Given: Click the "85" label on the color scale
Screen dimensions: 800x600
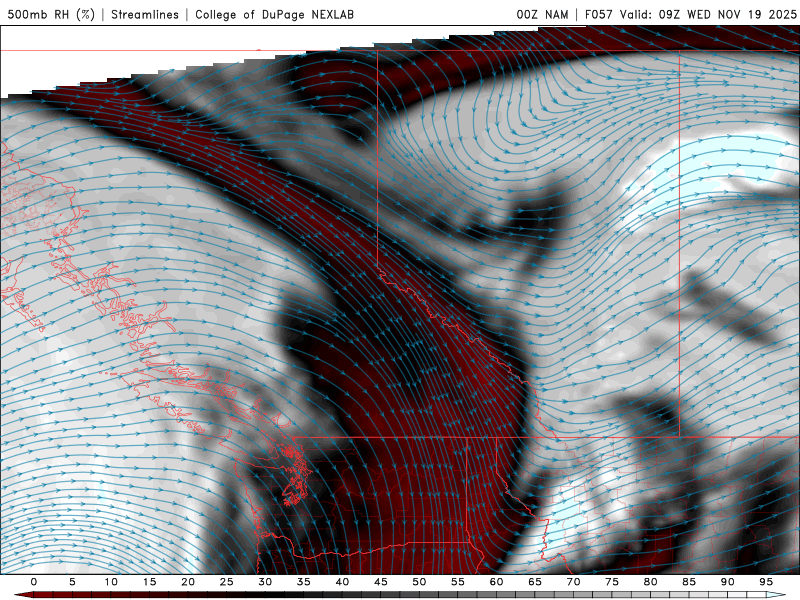Looking at the screenshot, I should 689,582.
